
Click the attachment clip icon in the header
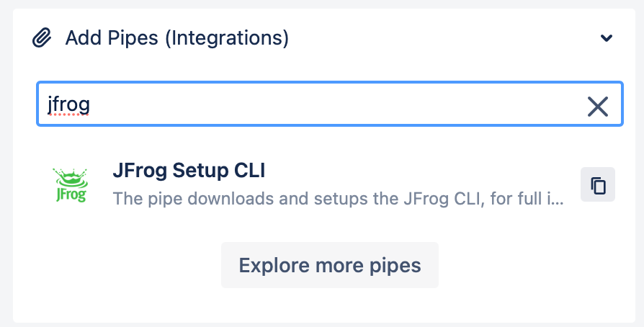(42, 37)
